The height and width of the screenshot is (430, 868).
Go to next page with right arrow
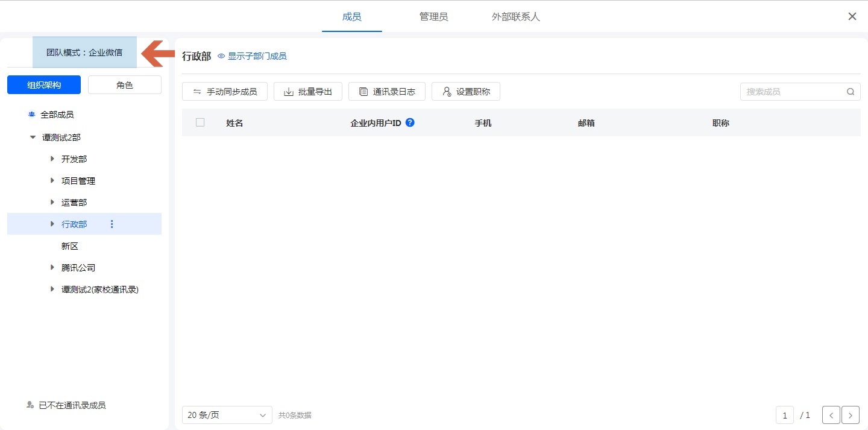click(850, 415)
